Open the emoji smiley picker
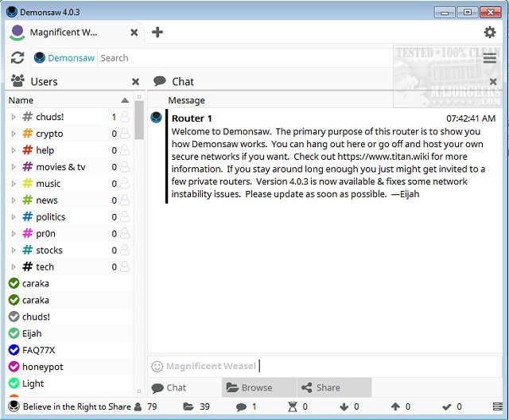 pyautogui.click(x=157, y=367)
